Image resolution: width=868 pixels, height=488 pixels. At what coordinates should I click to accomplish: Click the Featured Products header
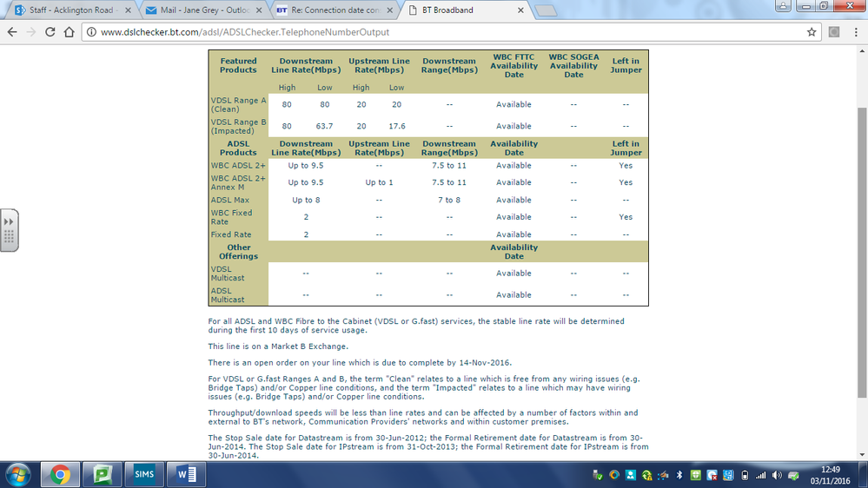tap(238, 65)
